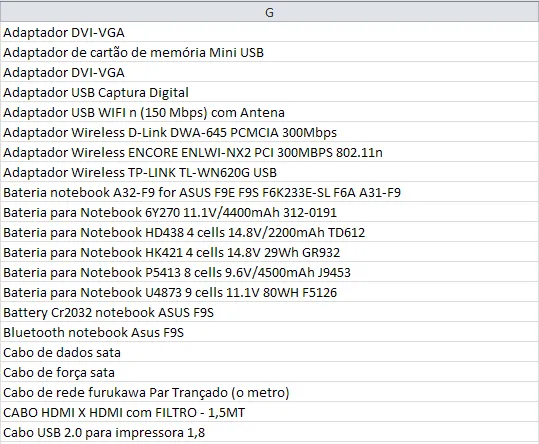Select Bateria para Notebook 6Y270 cell
This screenshot has height=444, width=539.
[270, 212]
